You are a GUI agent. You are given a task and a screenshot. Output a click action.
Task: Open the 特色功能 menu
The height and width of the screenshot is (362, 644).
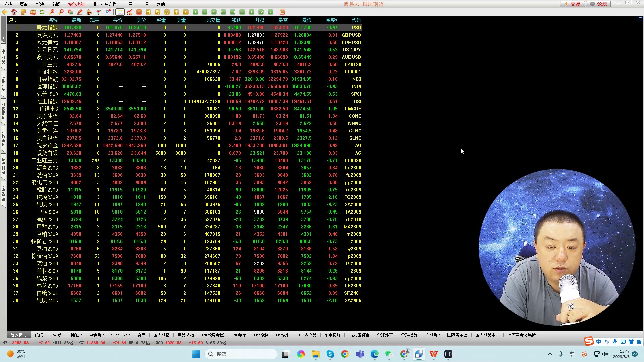tap(76, 4)
